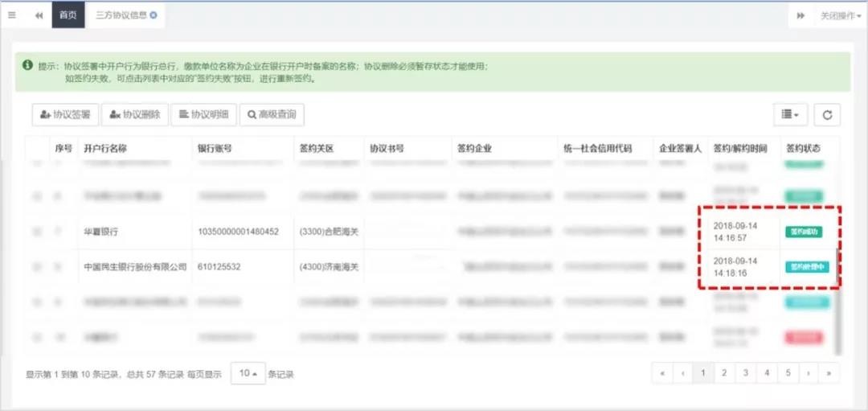Click the red status badge in the last row

(x=804, y=337)
